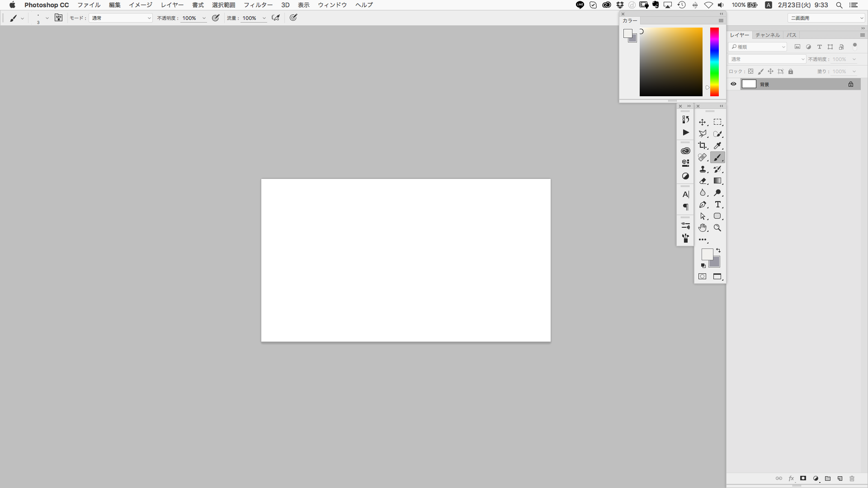Expand the 不透明度 opacity dropdown arrow
Viewport: 868px width, 488px height.
coord(204,19)
